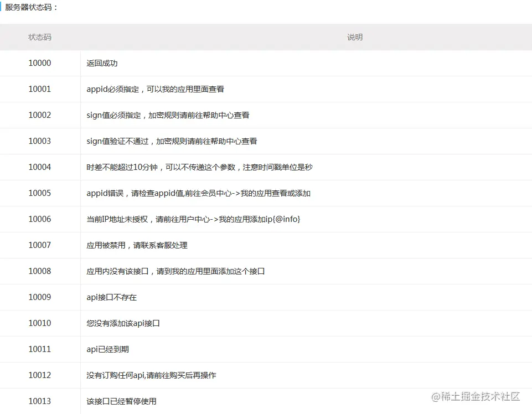Select status code 10011 cell

click(x=40, y=349)
